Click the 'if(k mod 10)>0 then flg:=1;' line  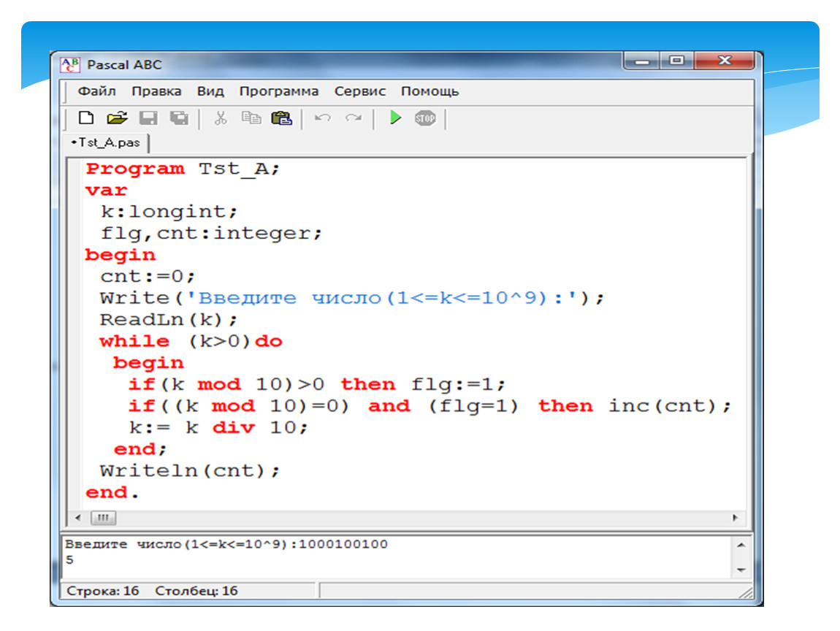[x=316, y=385]
